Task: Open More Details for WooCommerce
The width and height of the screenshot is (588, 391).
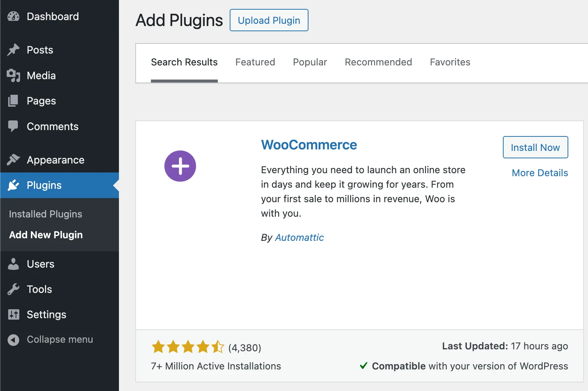Action: (540, 172)
